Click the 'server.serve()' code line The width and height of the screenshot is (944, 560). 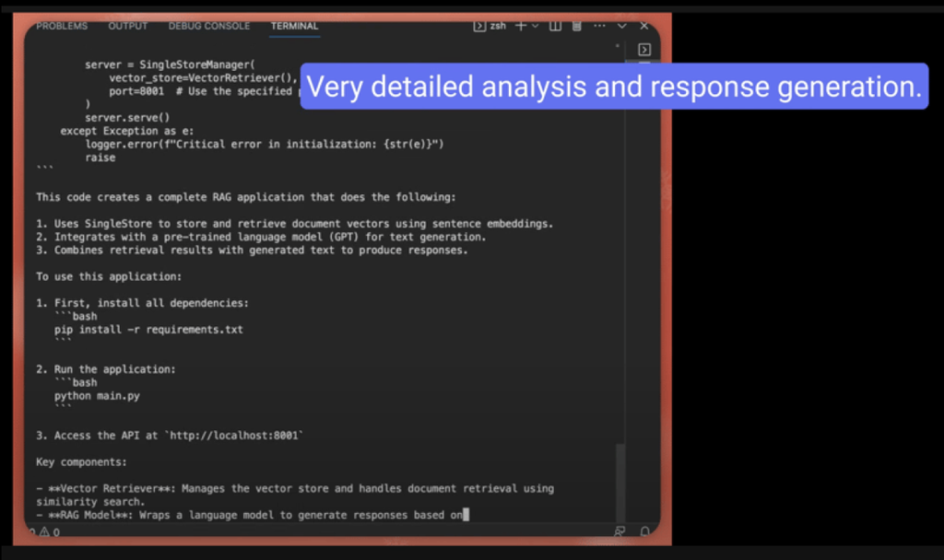click(x=127, y=118)
